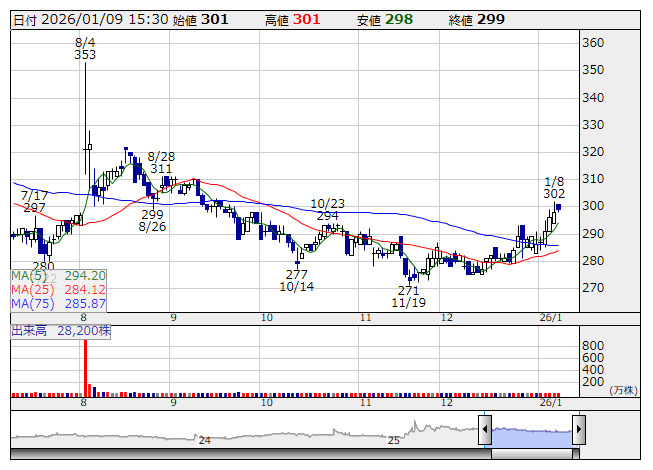
Task: Click the 11/19 271 low annotation
Action: pyautogui.click(x=409, y=296)
